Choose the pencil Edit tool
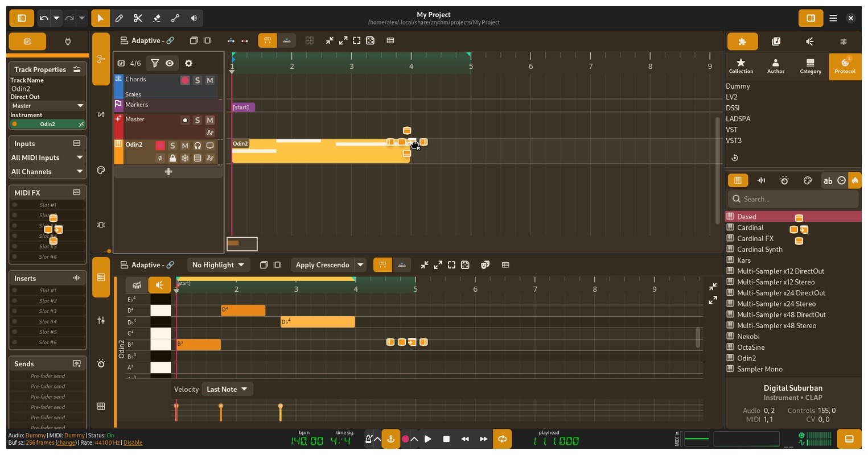Image resolution: width=868 pixels, height=455 pixels. click(x=119, y=18)
